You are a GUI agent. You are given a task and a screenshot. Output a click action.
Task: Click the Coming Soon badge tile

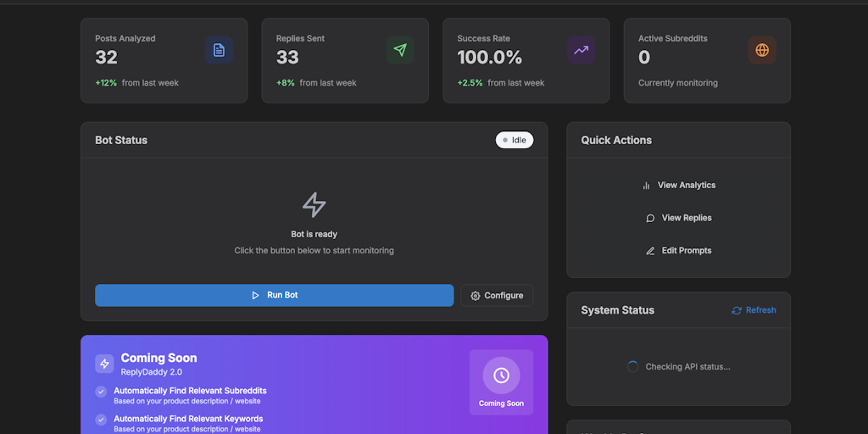pos(501,382)
